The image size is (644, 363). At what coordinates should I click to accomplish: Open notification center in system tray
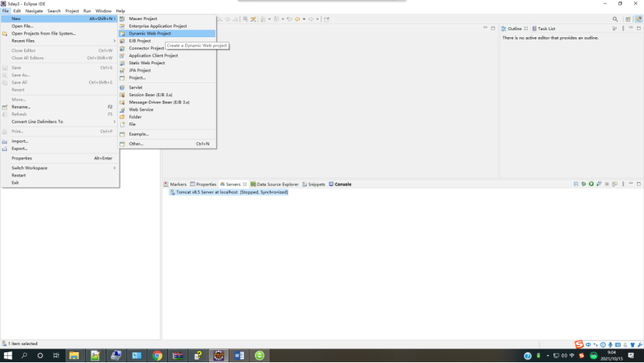point(632,355)
